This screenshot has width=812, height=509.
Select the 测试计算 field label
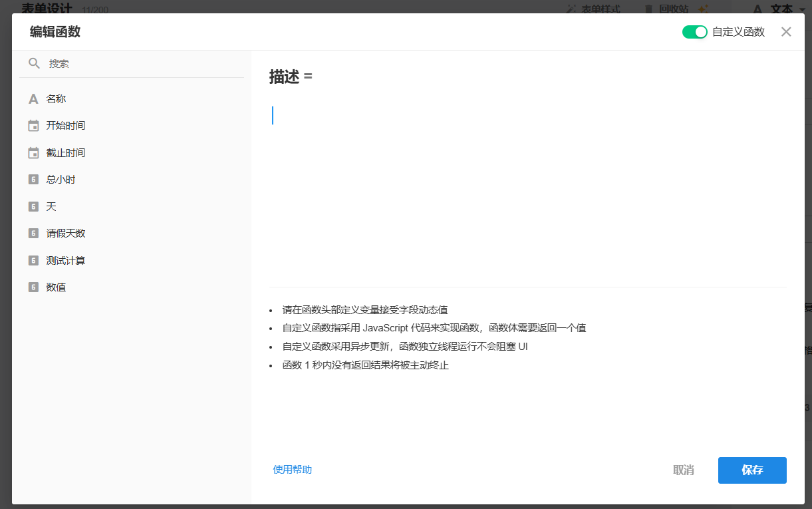(66, 261)
